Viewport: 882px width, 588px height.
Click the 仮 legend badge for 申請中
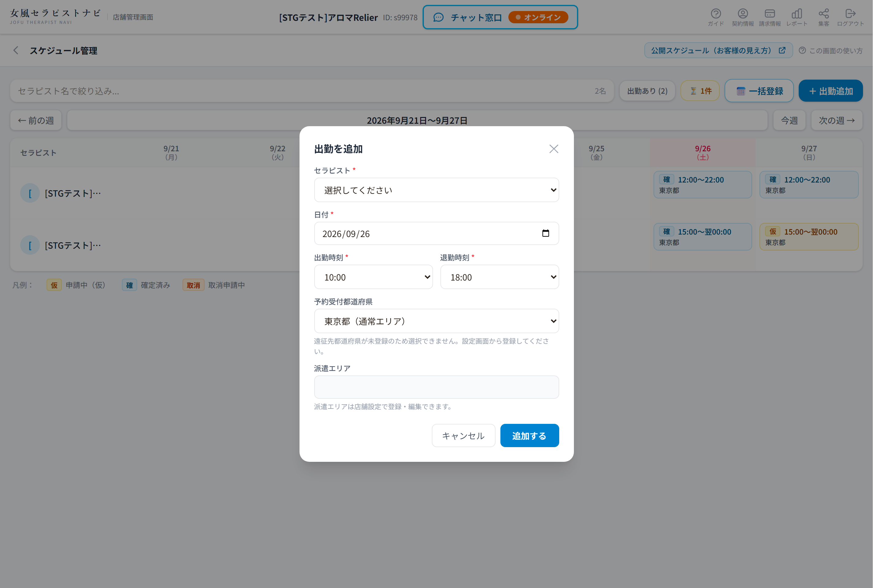[x=54, y=285]
